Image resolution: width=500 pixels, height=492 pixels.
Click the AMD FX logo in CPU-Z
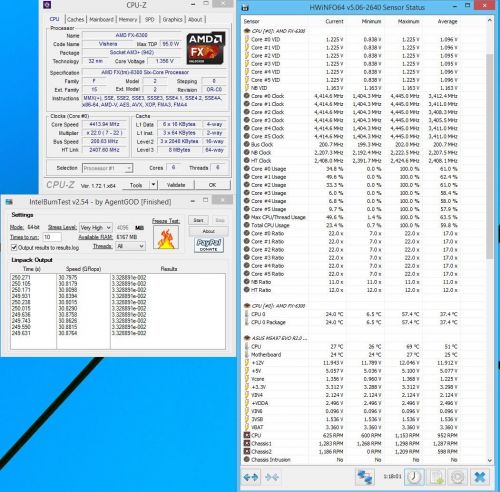(x=206, y=48)
